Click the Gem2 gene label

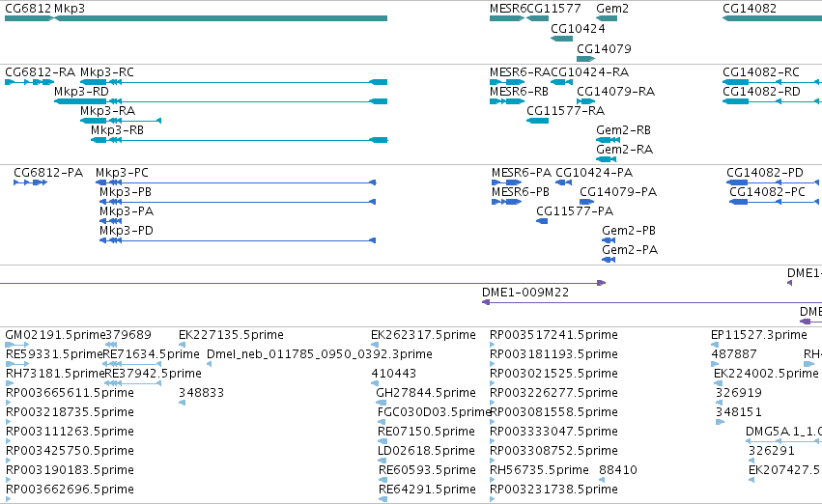[612, 9]
